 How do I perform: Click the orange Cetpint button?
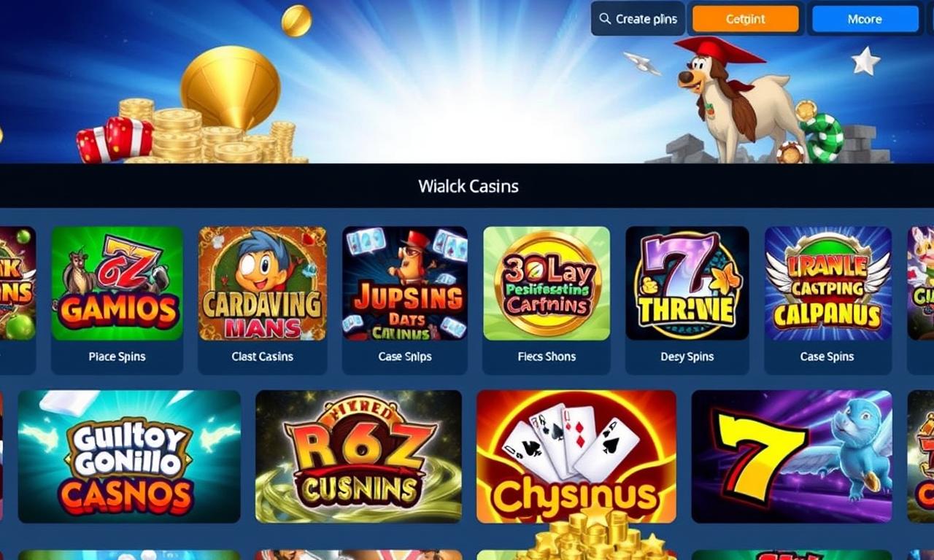pyautogui.click(x=746, y=19)
